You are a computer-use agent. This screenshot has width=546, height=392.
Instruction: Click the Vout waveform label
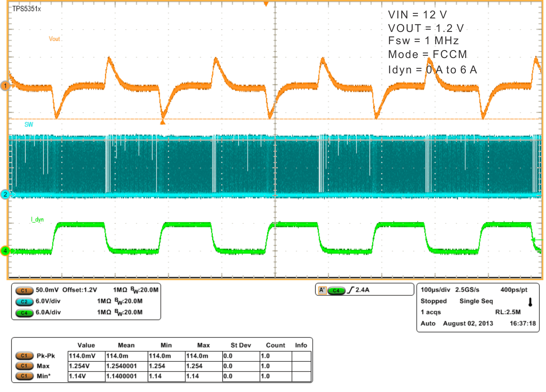click(x=54, y=39)
